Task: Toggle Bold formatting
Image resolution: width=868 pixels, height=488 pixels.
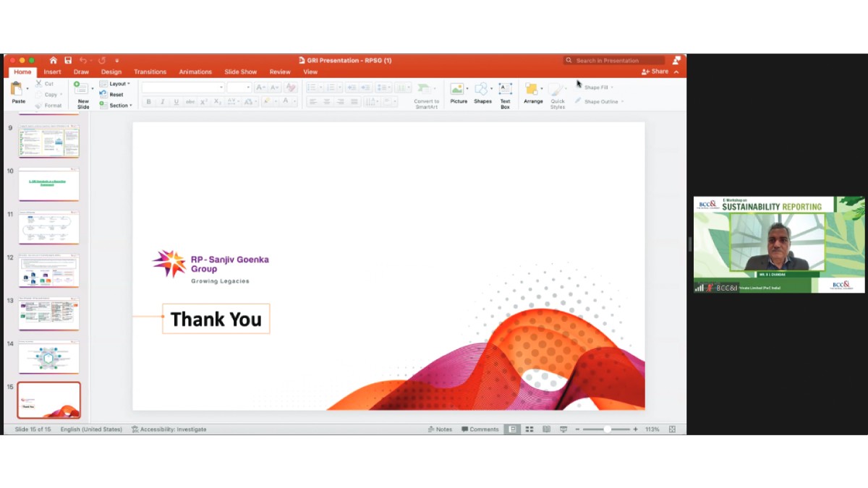Action: (x=149, y=102)
